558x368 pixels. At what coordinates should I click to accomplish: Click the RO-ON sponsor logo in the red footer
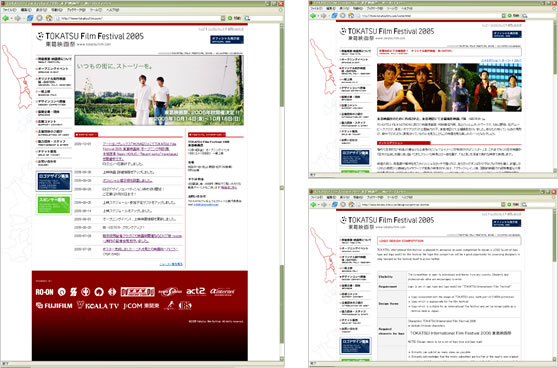tap(44, 292)
